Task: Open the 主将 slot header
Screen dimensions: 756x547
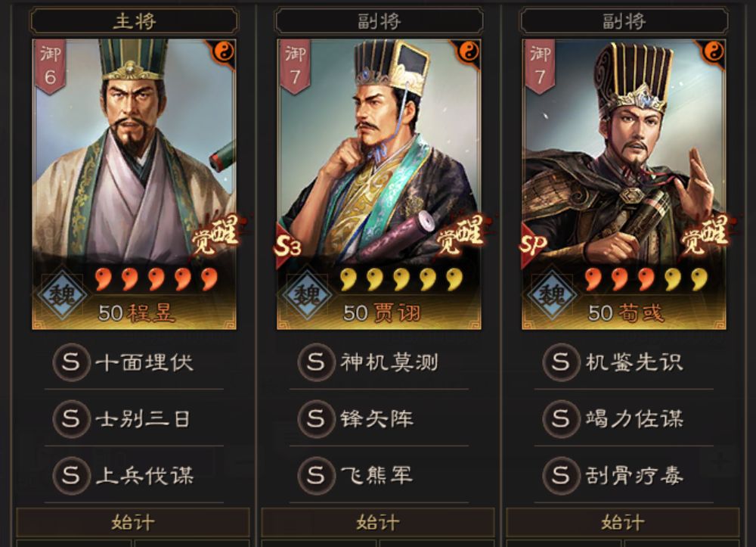Action: pyautogui.click(x=135, y=21)
